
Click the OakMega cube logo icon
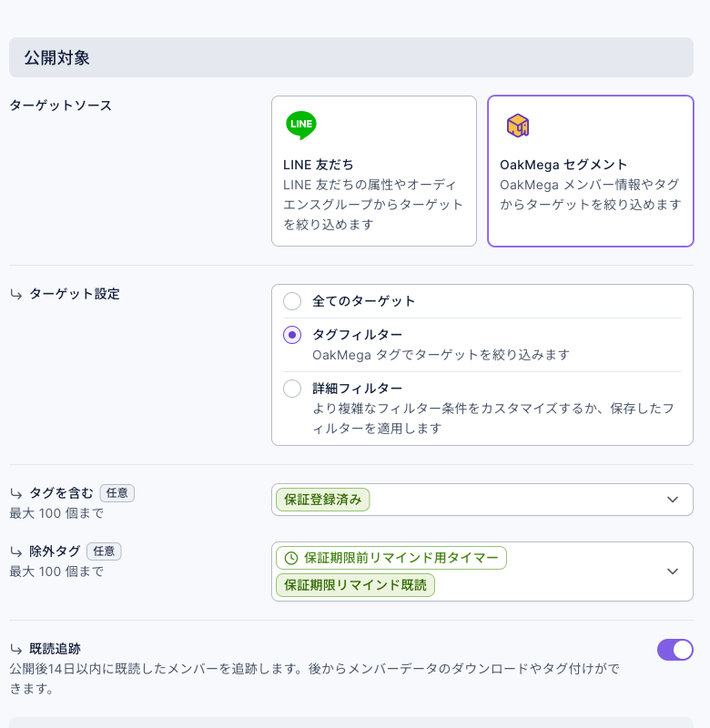[518, 126]
